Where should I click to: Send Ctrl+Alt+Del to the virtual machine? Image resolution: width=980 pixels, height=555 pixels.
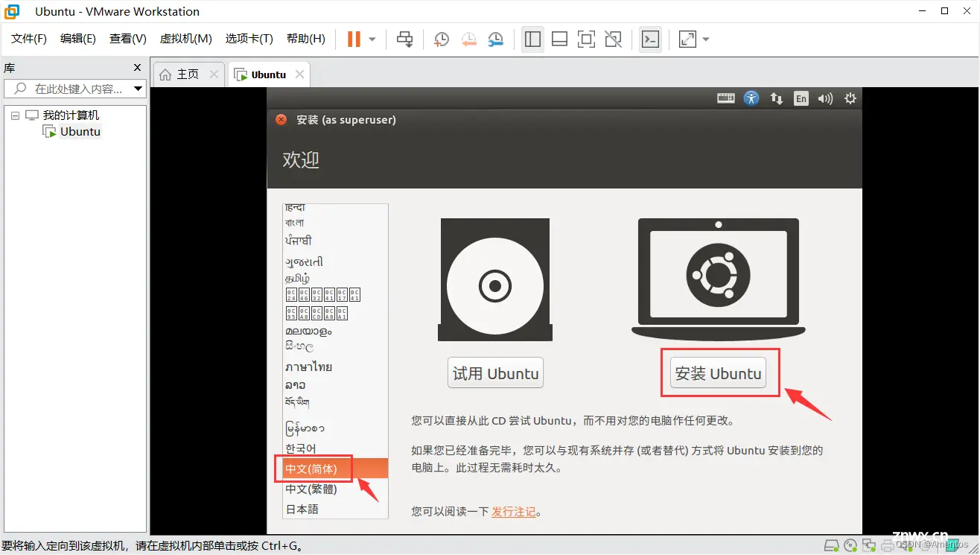tap(404, 39)
